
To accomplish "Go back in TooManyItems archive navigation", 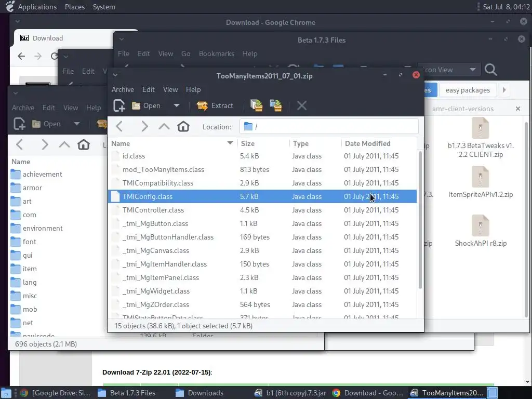I will click(119, 127).
